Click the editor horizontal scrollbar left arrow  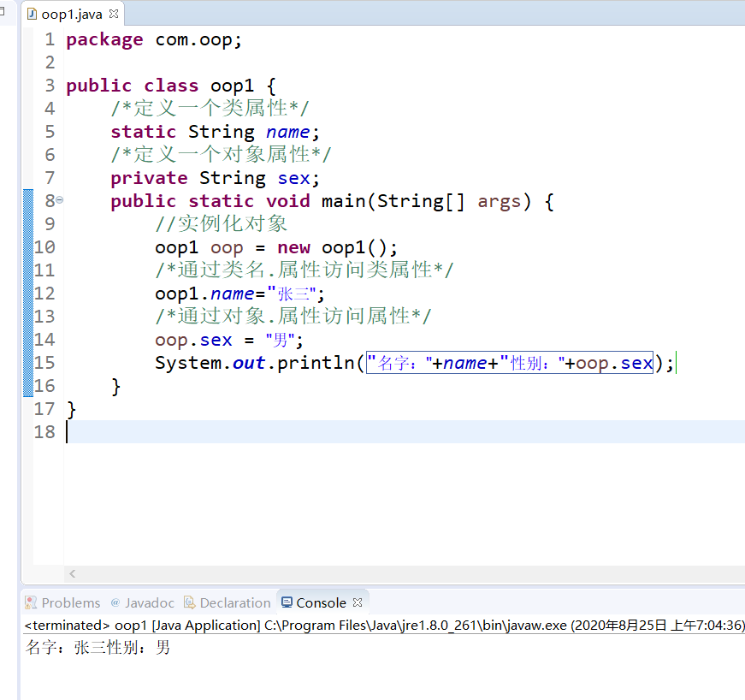[x=72, y=573]
